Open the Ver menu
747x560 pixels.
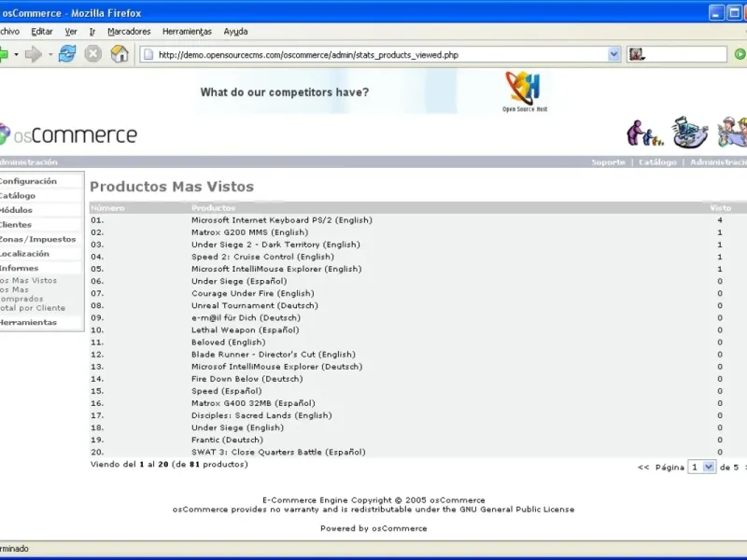pyautogui.click(x=71, y=32)
